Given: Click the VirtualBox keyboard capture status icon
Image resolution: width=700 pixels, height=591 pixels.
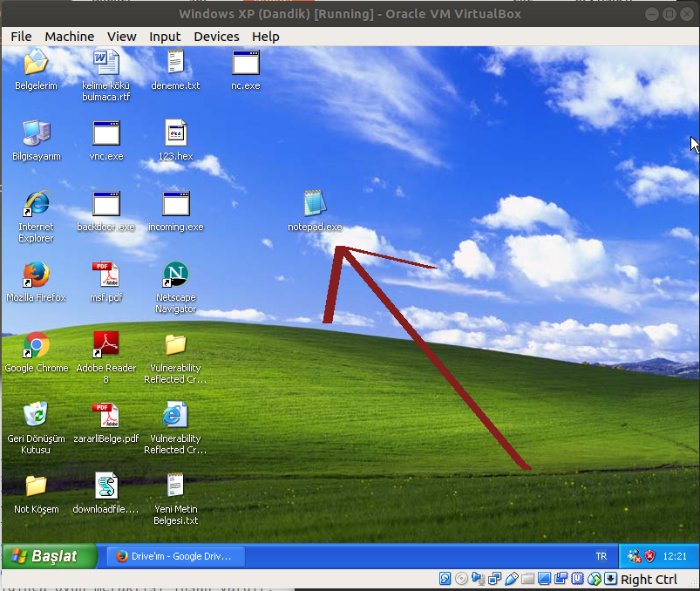Looking at the screenshot, I should (610, 579).
